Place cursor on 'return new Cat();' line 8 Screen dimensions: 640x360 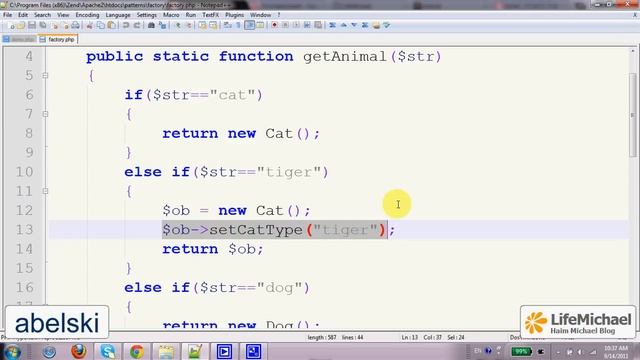coord(241,133)
